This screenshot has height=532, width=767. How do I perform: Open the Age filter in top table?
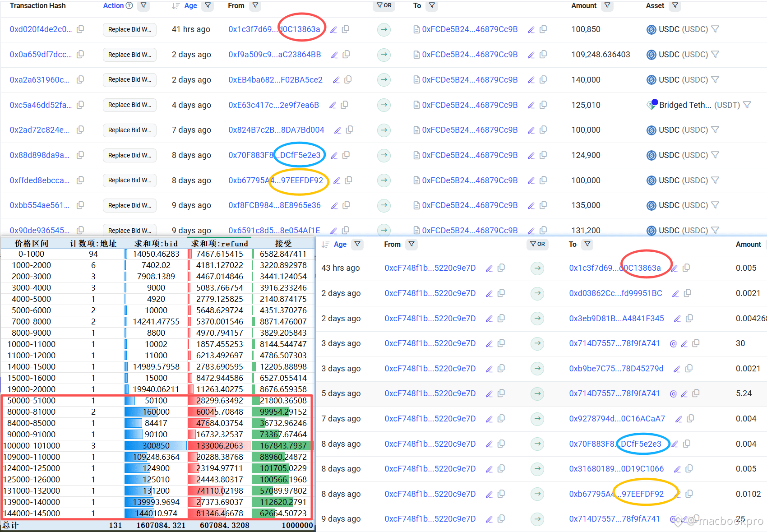[208, 5]
